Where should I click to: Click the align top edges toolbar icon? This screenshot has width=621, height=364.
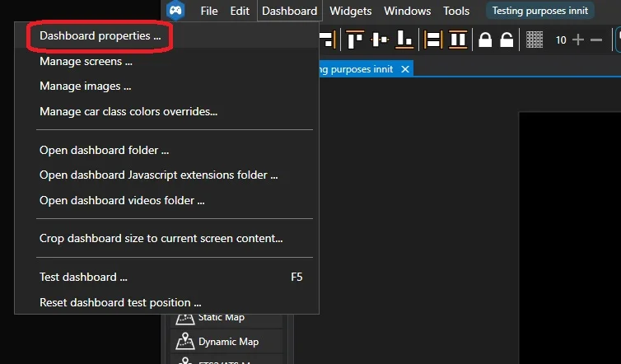pyautogui.click(x=355, y=40)
